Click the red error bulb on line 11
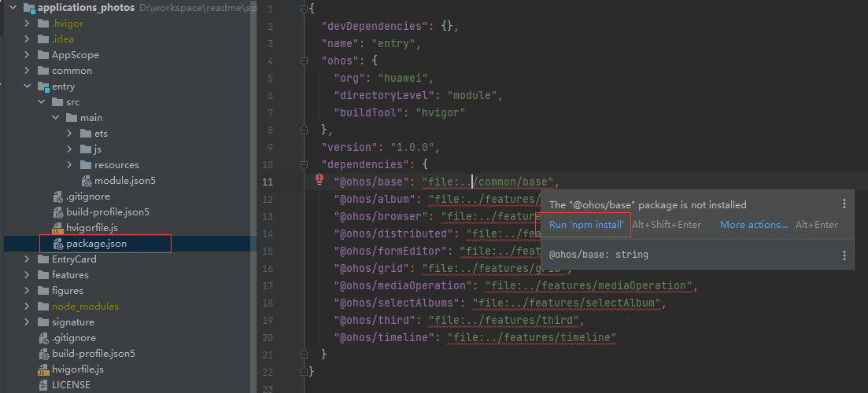The width and height of the screenshot is (868, 393). coord(319,179)
